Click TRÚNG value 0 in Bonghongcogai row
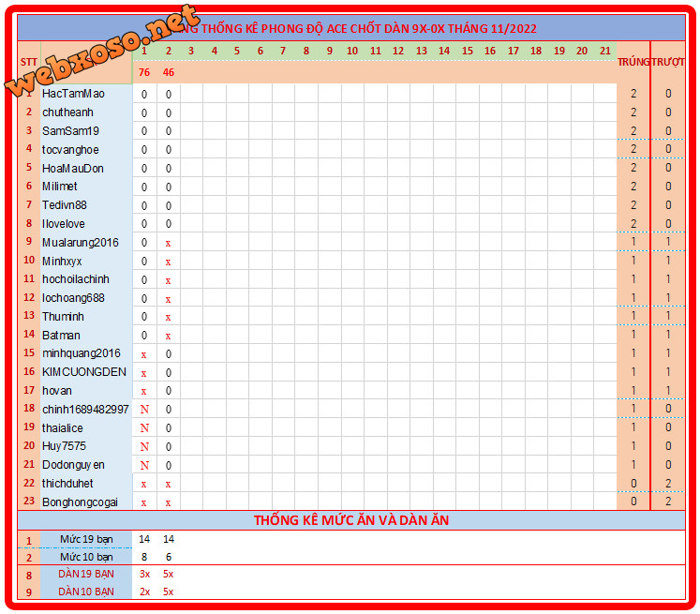Viewport: 700px width, 614px height. coord(633,502)
